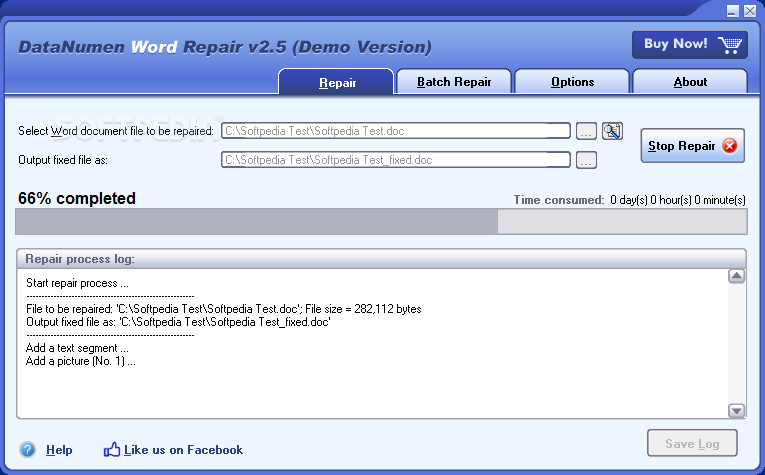This screenshot has height=475, width=765.
Task: Click the 'Add a text segment ...' log line
Action: pos(77,348)
